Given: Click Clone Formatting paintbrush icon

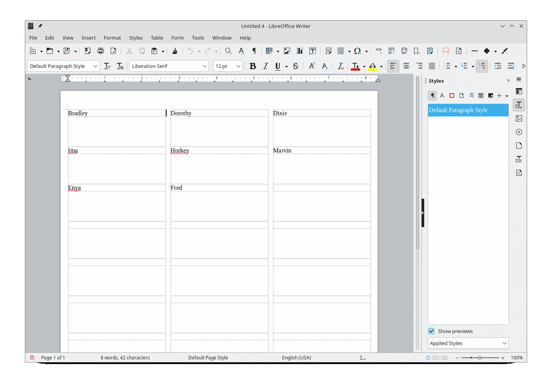Looking at the screenshot, I should pos(175,51).
